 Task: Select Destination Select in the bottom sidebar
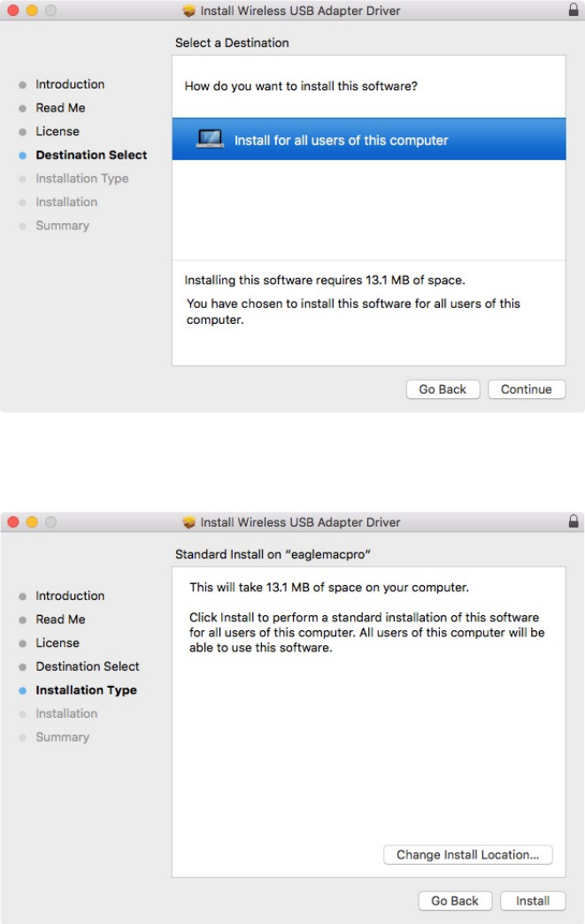click(88, 666)
